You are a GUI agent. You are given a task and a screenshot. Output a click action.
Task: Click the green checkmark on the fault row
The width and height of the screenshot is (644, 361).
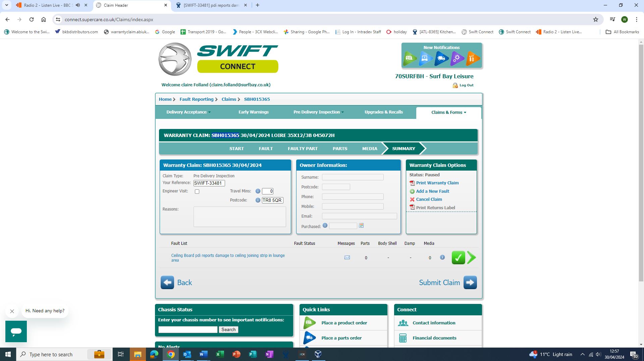(458, 258)
